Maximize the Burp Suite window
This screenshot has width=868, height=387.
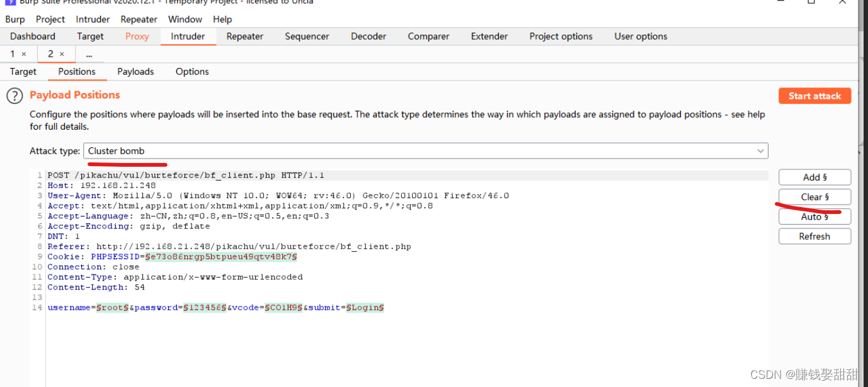click(x=811, y=2)
